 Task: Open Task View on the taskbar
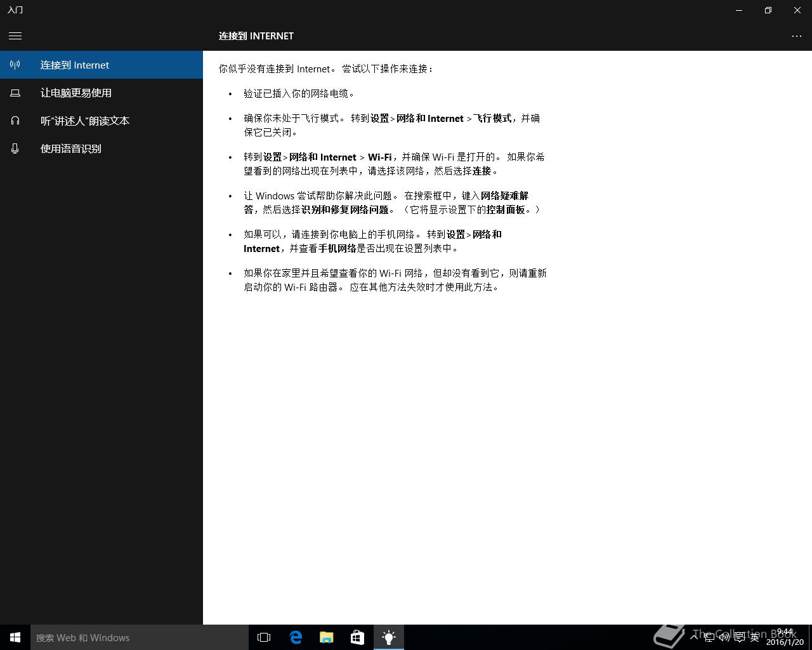pyautogui.click(x=264, y=637)
